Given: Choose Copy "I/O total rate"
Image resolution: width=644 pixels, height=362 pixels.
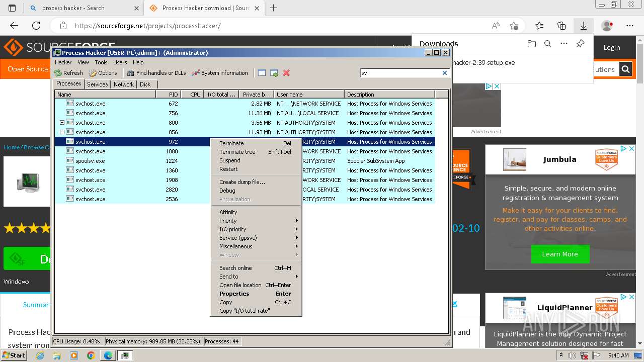Looking at the screenshot, I should [x=256, y=311].
